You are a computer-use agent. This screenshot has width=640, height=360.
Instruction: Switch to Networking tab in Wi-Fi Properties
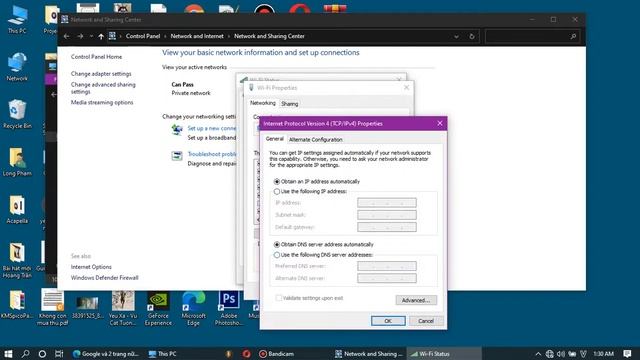[x=262, y=103]
